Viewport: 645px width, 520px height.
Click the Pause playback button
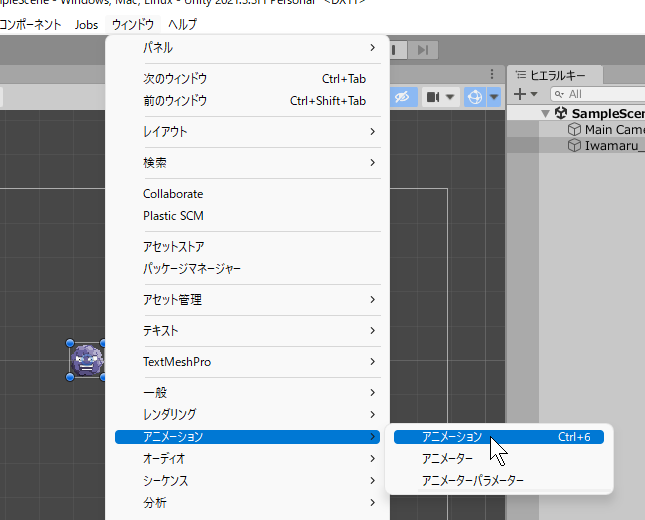398,50
